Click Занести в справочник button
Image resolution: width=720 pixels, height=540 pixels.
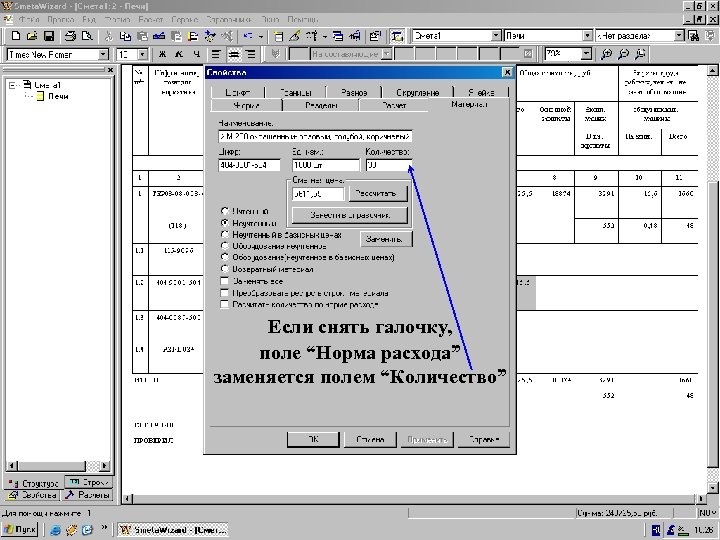click(350, 215)
